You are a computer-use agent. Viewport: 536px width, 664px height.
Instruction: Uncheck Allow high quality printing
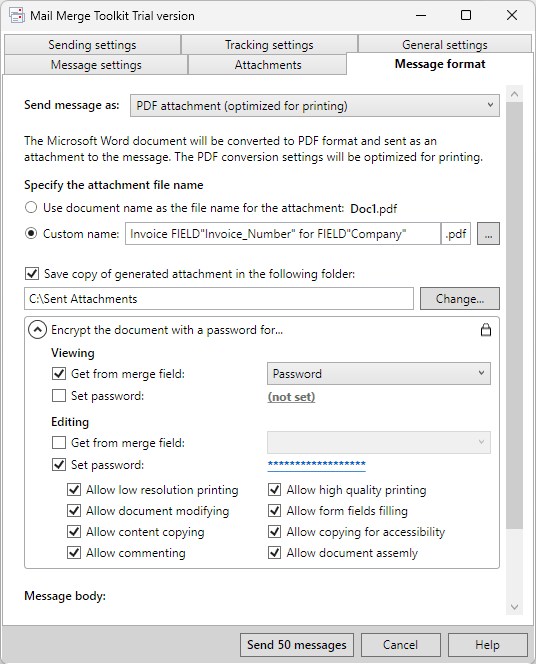click(x=274, y=490)
